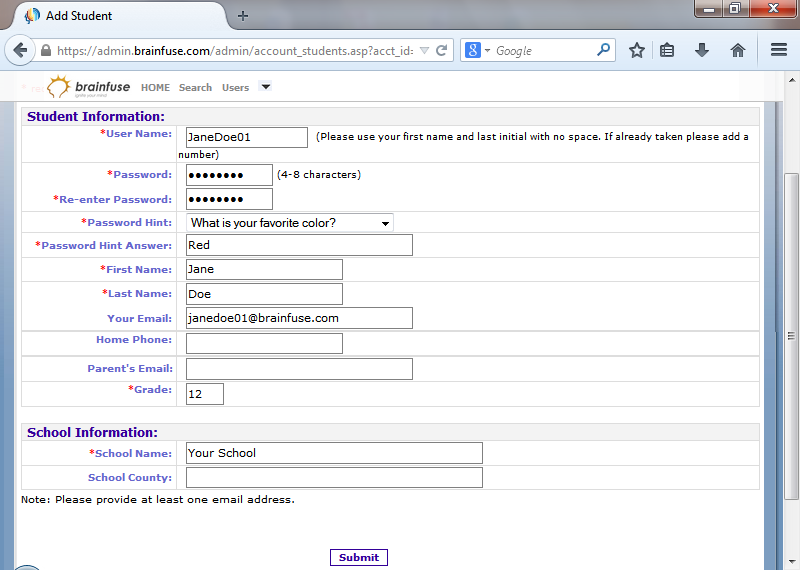The image size is (800, 570).
Task: Click the School Information heading
Action: coord(92,432)
